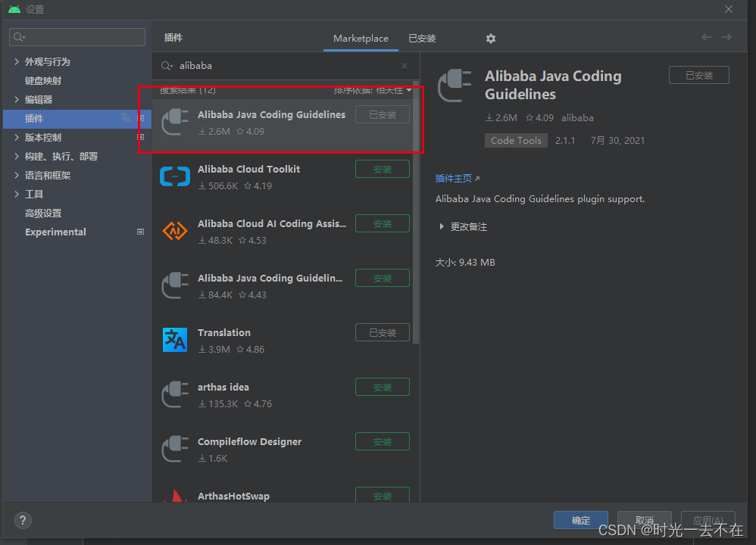The image size is (756, 545).
Task: Click the search magnifier icon in plugin search
Action: 167,66
